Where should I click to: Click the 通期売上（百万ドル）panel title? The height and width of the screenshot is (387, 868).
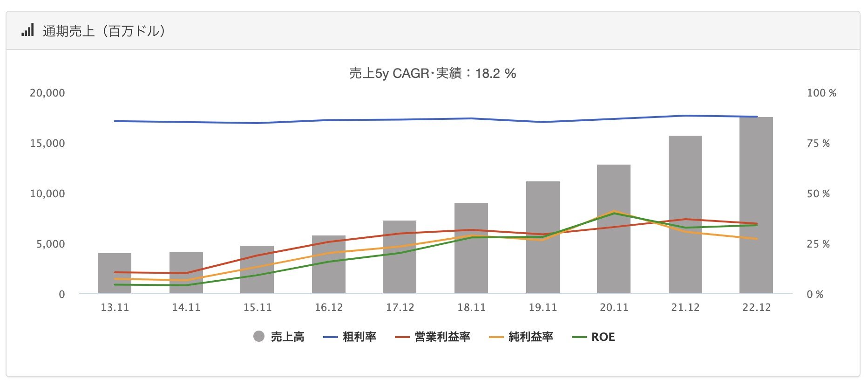(104, 31)
